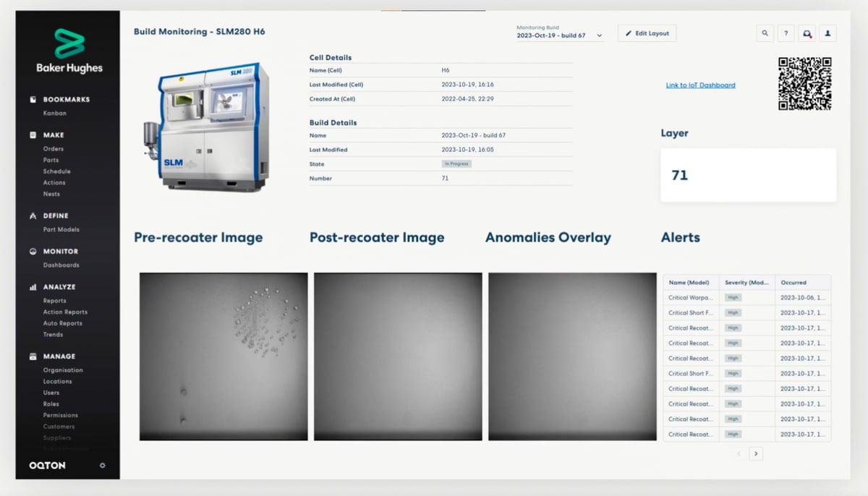Click the Analyze chart icon in sidebar
Viewport: 868px width, 496px height.
tap(33, 287)
